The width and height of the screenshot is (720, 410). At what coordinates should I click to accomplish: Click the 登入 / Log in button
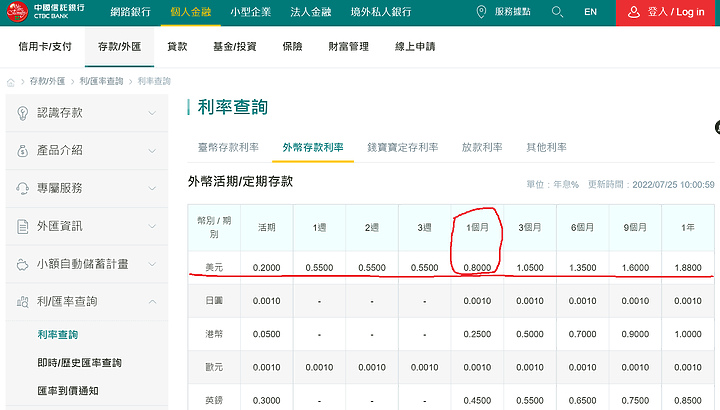(665, 12)
